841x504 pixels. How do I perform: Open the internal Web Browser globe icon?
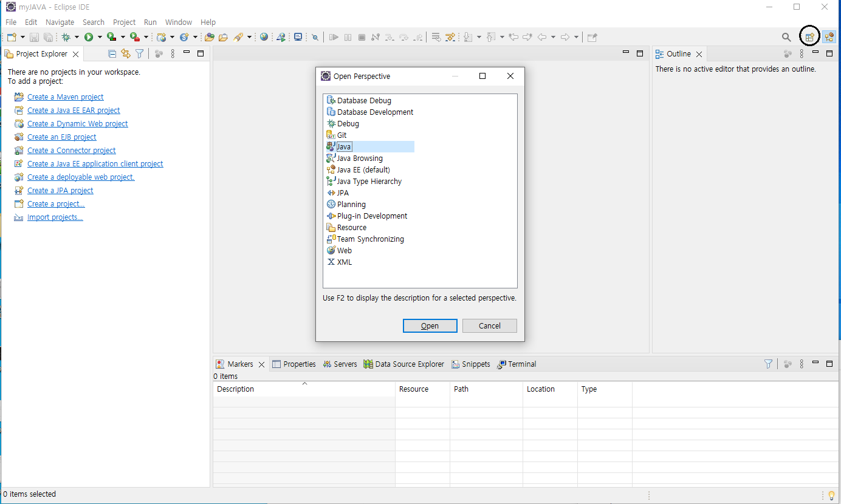pos(264,37)
